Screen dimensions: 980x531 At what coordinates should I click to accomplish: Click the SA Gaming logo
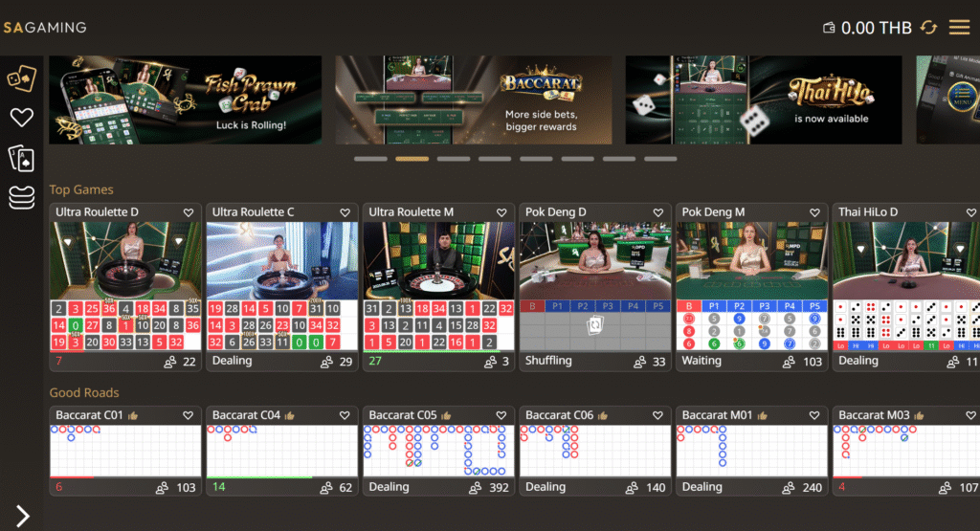click(44, 28)
